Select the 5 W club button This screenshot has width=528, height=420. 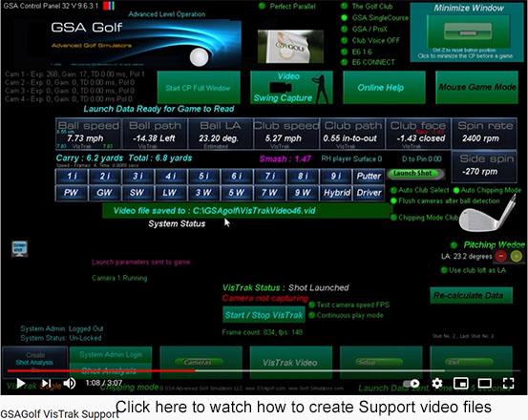pyautogui.click(x=237, y=193)
